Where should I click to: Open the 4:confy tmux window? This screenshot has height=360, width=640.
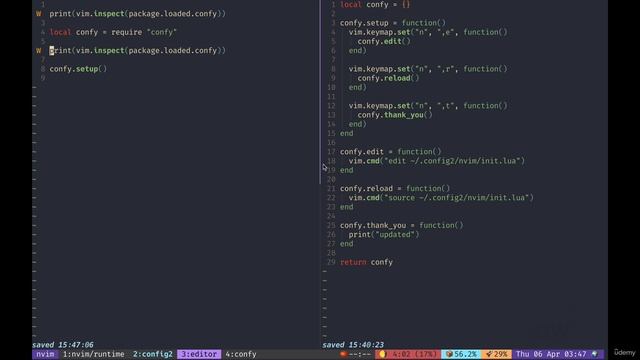coord(241,354)
